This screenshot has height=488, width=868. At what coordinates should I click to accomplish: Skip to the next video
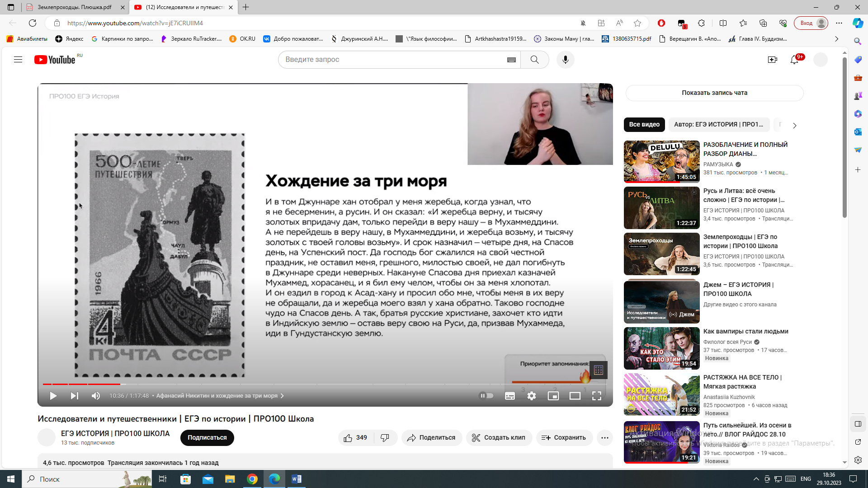pos(75,396)
